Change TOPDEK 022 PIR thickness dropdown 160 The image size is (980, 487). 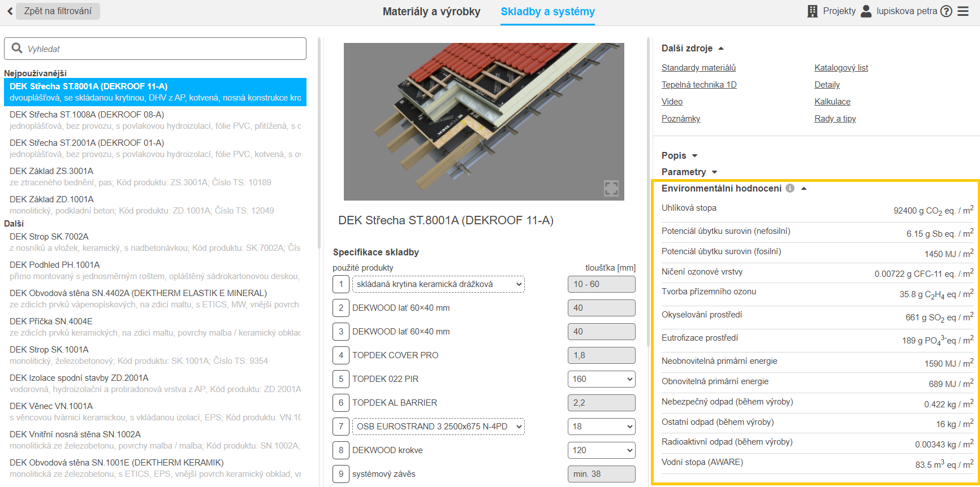[x=601, y=379]
